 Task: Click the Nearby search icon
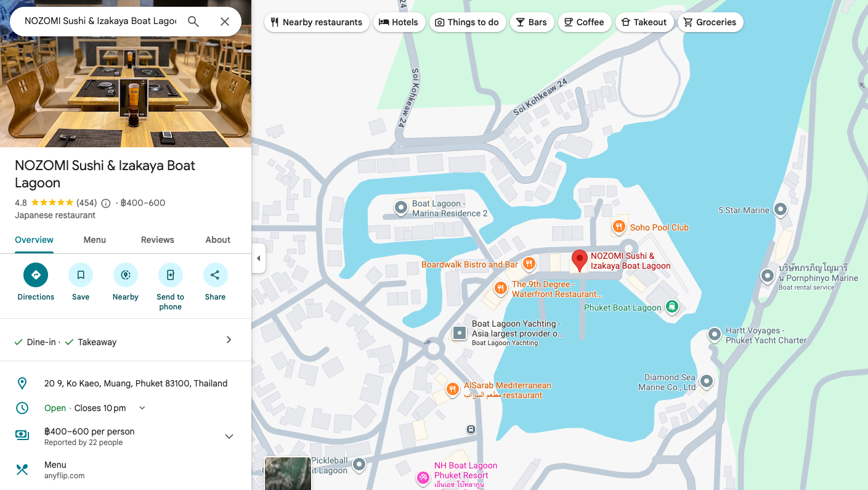click(126, 275)
